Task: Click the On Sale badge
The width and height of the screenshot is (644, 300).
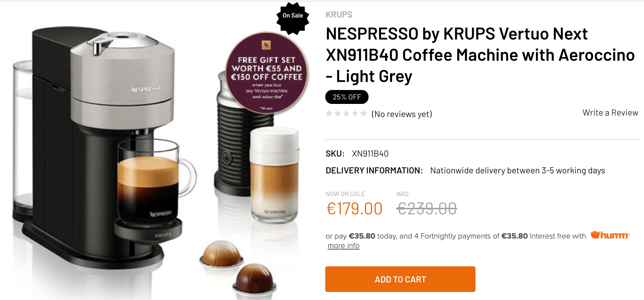Action: click(x=293, y=15)
